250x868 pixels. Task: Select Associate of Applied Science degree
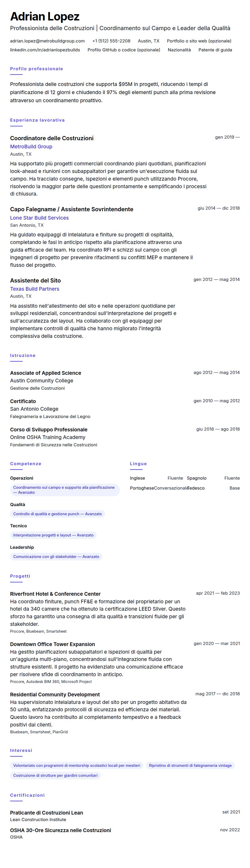click(x=46, y=373)
